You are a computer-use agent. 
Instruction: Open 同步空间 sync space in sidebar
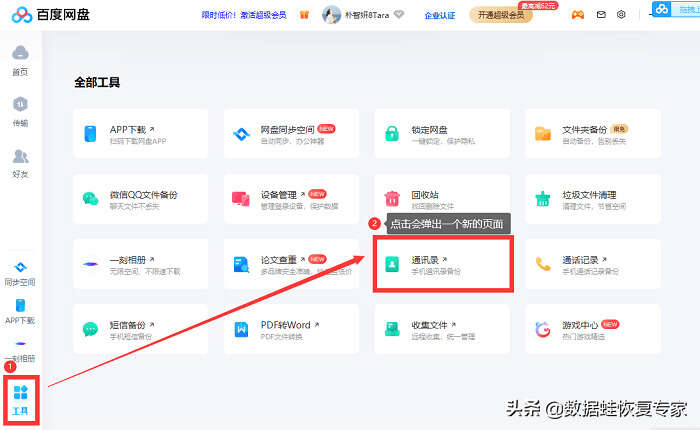pyautogui.click(x=20, y=274)
